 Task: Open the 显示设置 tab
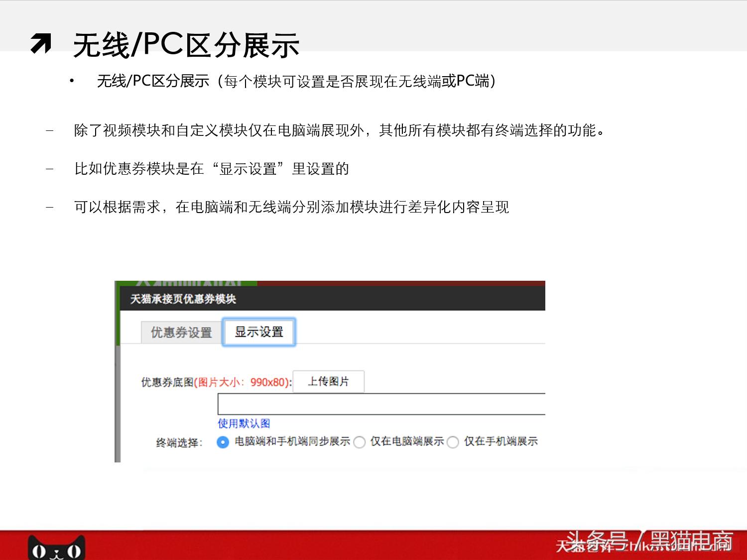click(258, 330)
